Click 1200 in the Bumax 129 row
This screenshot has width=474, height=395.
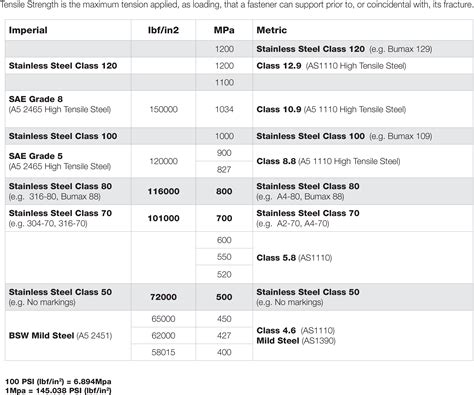tap(224, 49)
